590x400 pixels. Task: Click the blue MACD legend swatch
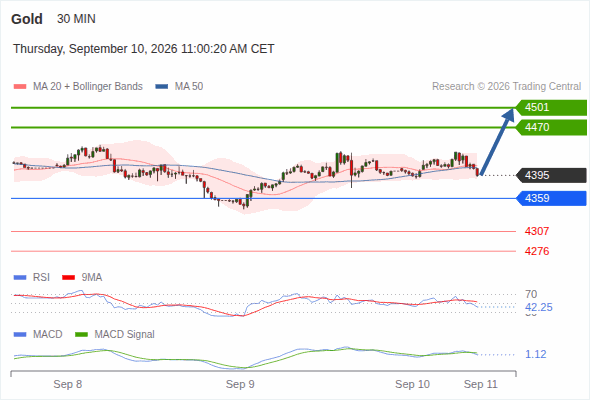click(20, 335)
